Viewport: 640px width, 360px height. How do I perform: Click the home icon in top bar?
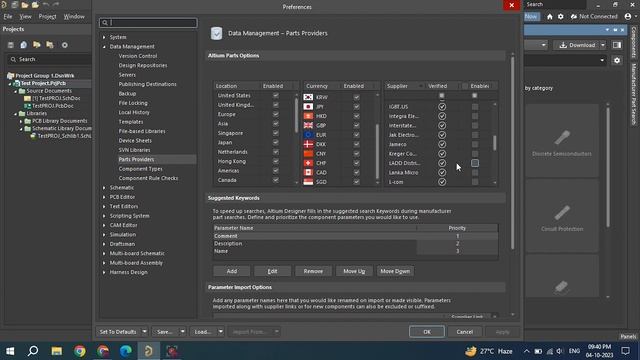[549, 16]
